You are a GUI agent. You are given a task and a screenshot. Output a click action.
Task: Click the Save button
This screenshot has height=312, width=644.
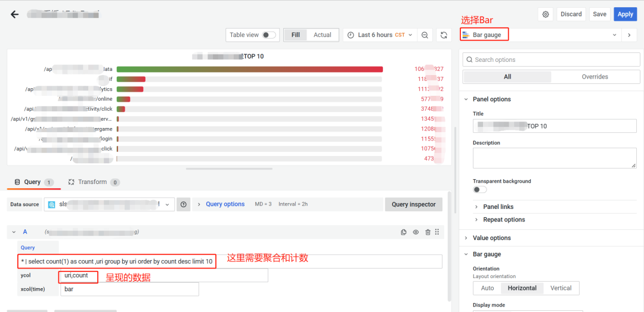(600, 14)
